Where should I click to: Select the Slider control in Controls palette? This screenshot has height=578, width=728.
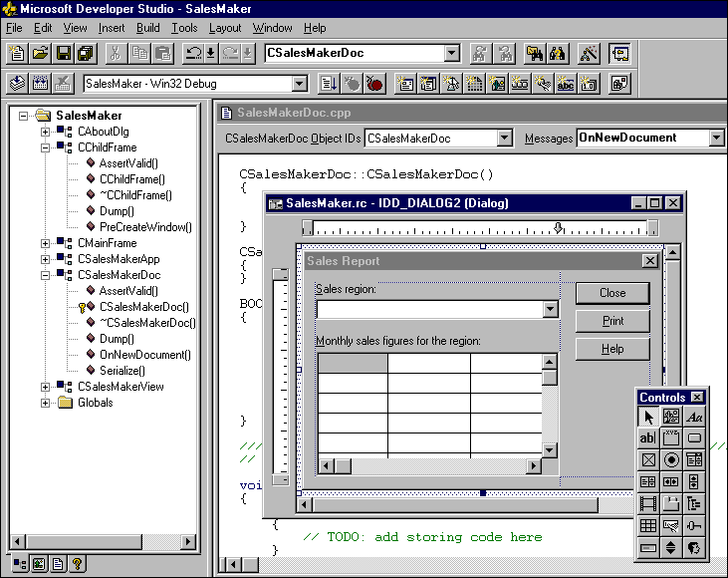[694, 525]
